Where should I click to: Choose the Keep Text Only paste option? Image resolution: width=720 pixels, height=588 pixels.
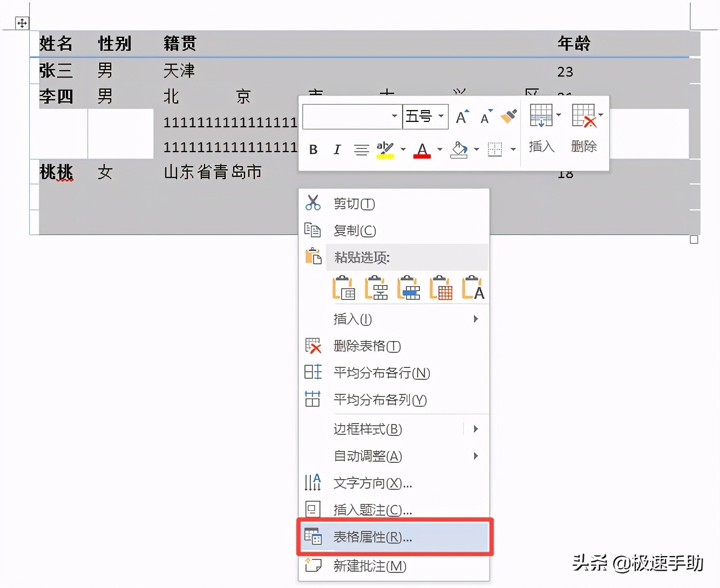tap(472, 289)
